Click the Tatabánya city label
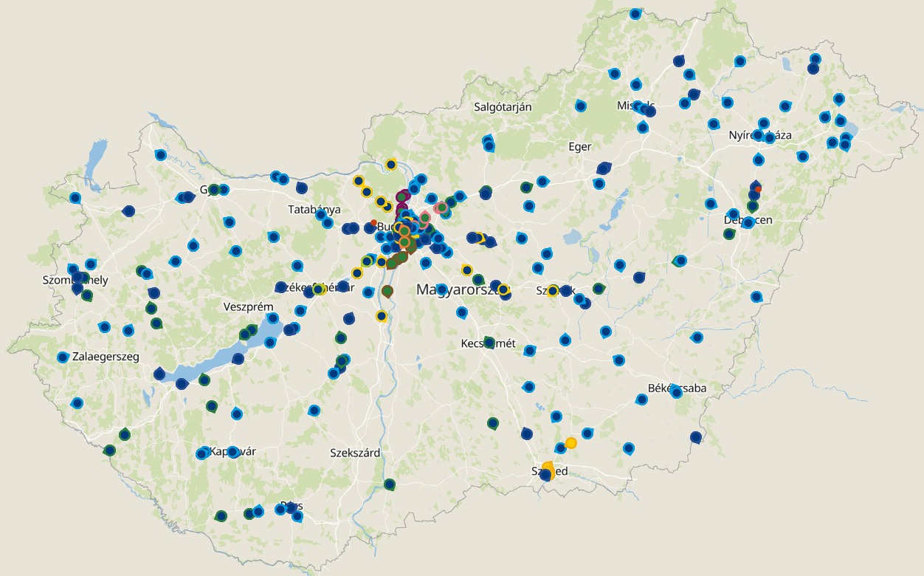The width and height of the screenshot is (924, 576). tap(314, 210)
